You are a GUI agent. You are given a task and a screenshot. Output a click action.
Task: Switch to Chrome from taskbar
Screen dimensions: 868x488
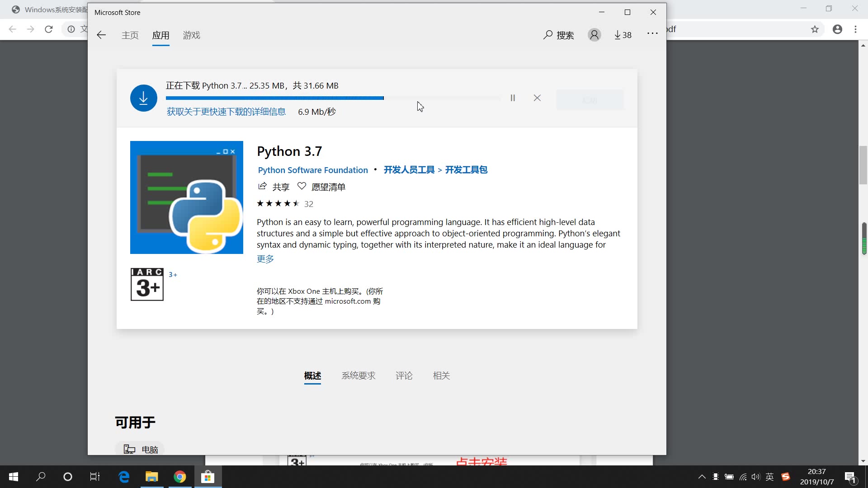(179, 477)
